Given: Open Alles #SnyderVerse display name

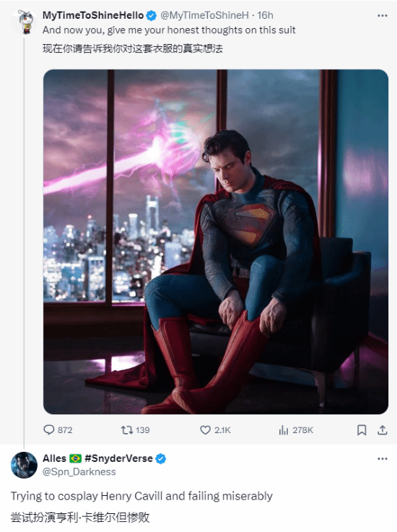Looking at the screenshot, I should coord(97,458).
